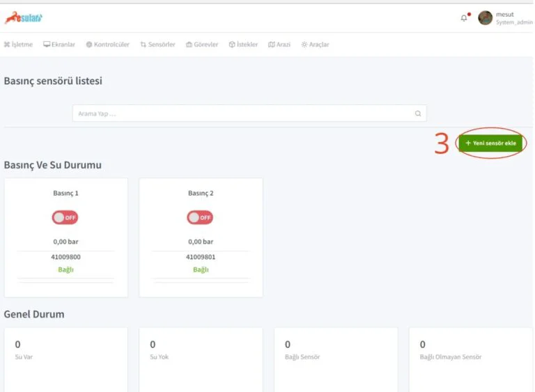
Task: Toggle the Basınç 2 OFF switch
Action: coord(200,217)
